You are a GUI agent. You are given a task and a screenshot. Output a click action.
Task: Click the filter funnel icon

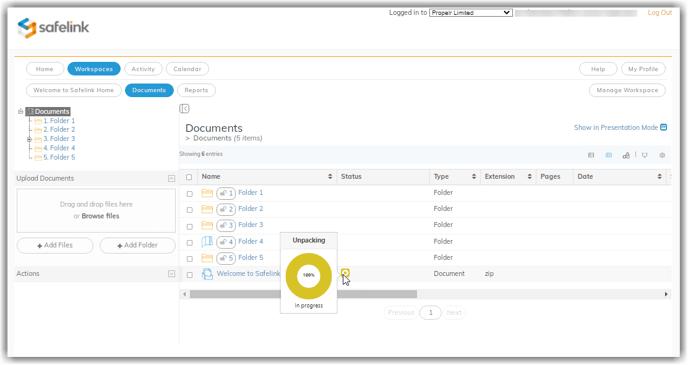(645, 155)
